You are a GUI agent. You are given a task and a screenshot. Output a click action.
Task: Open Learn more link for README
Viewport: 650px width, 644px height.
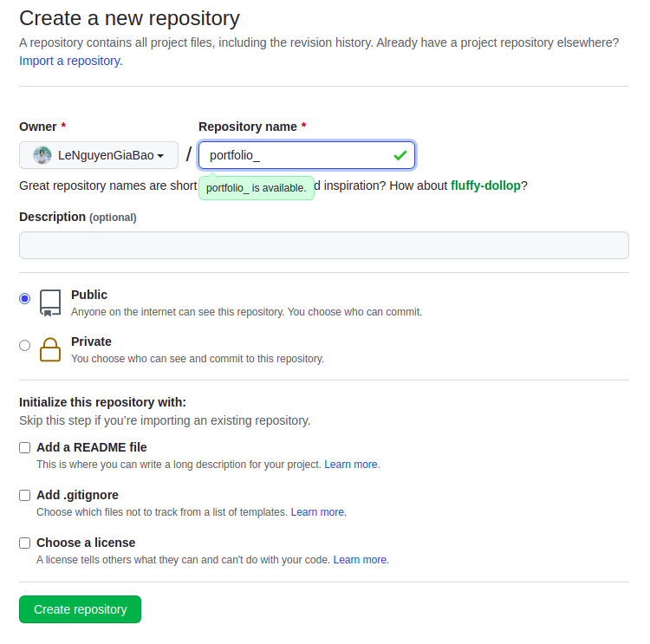pos(352,465)
